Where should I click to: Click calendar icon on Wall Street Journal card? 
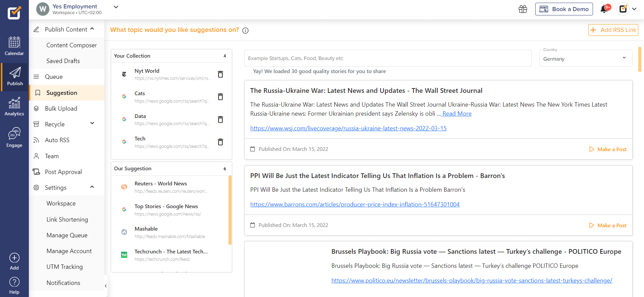[253, 149]
